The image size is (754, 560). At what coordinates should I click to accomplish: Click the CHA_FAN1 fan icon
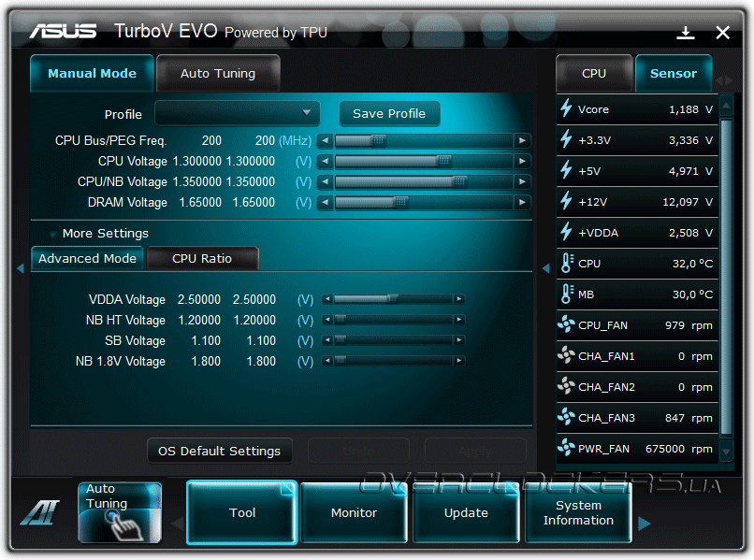click(567, 355)
